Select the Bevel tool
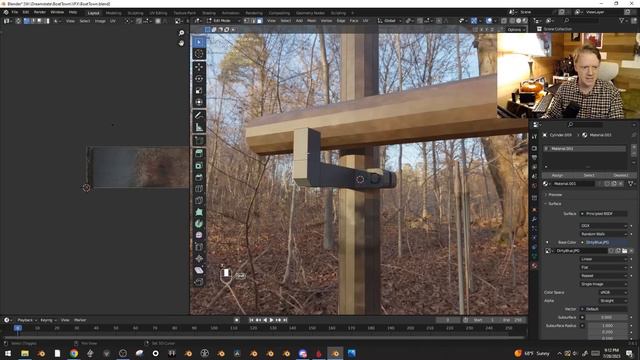The image size is (640, 360). 199,177
